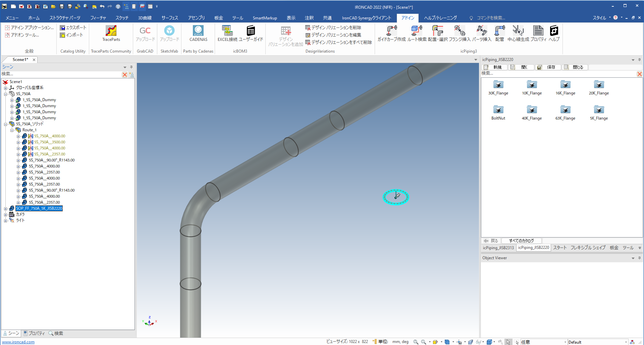Click the 中心線生成 tool icon

pyautogui.click(x=518, y=31)
